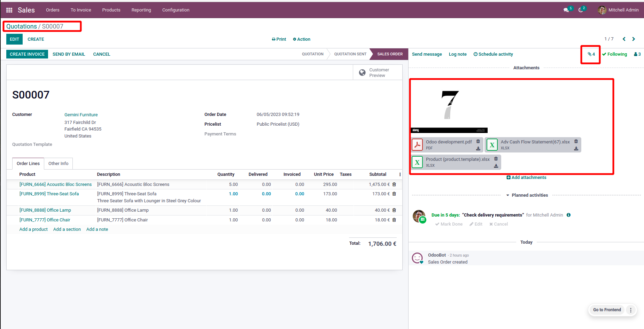Open the Reporting menu
Image resolution: width=644 pixels, height=329 pixels.
pyautogui.click(x=141, y=10)
